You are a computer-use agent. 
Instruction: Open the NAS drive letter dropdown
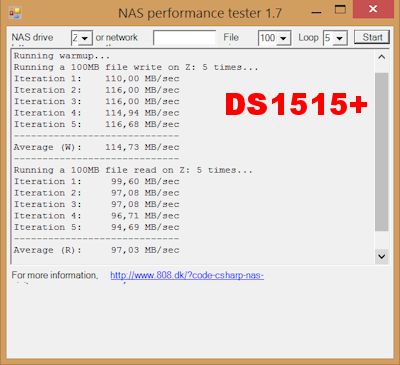82,38
